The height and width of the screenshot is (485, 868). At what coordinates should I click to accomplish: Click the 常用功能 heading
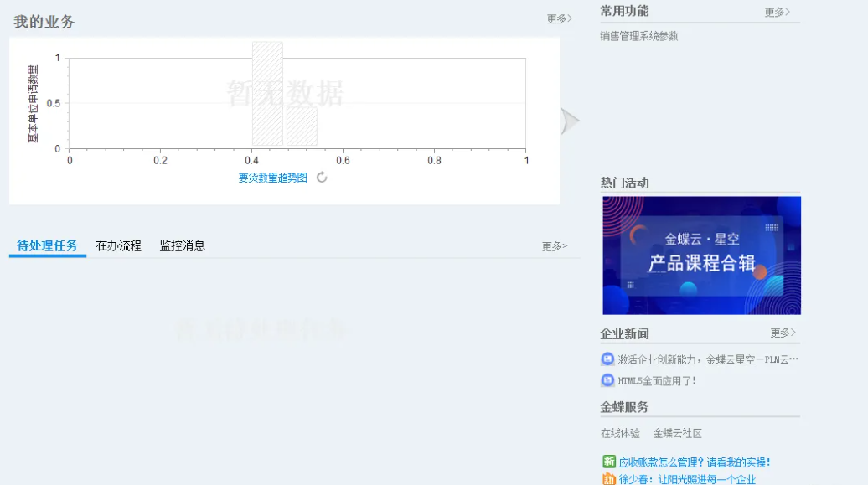(x=624, y=11)
